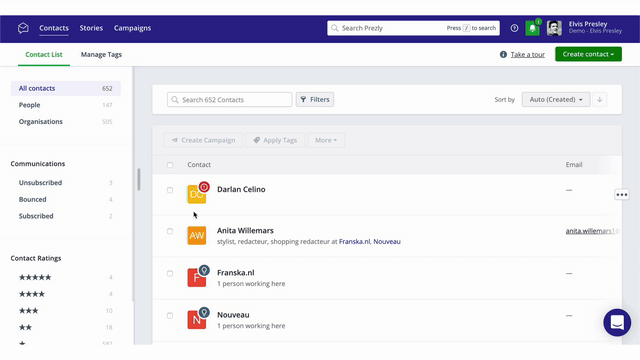
Task: Check the Franska.nl checkbox
Action: click(170, 273)
